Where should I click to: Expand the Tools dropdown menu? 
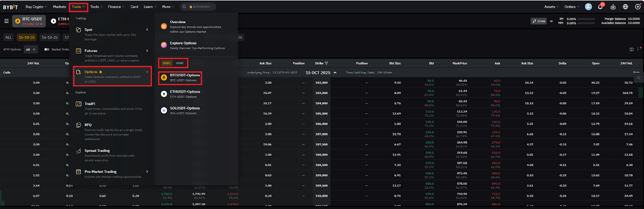pyautogui.click(x=96, y=7)
